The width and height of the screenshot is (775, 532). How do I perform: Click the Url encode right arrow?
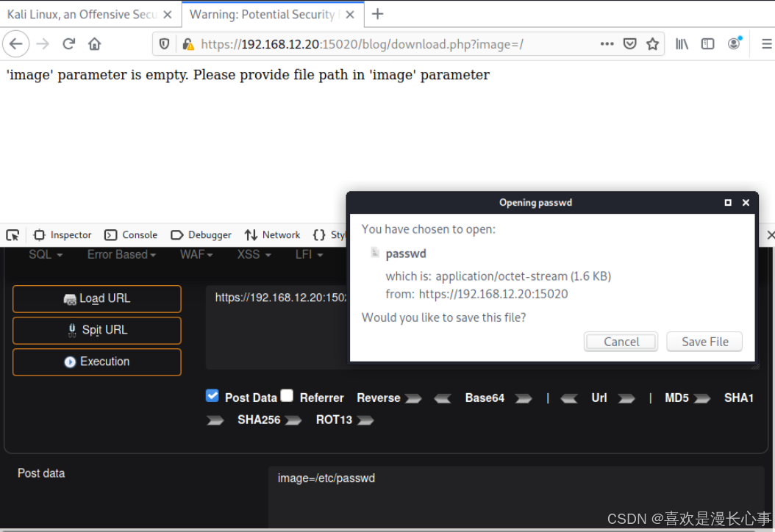click(626, 398)
